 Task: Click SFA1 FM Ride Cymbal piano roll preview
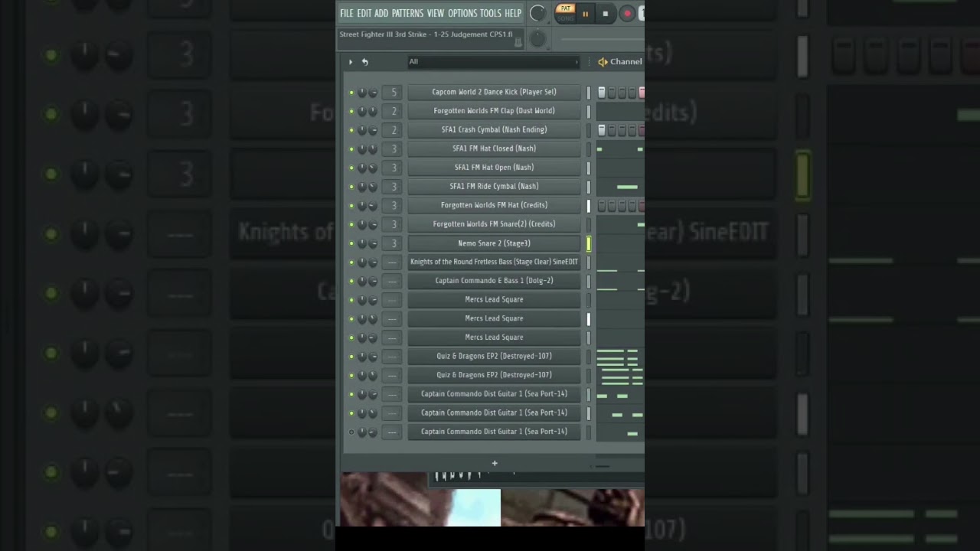point(620,187)
